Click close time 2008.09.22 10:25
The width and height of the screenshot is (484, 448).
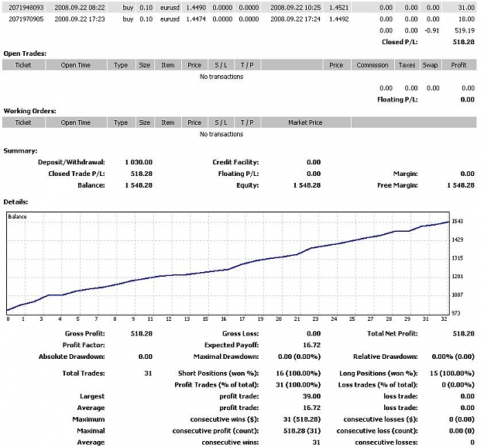(x=295, y=8)
